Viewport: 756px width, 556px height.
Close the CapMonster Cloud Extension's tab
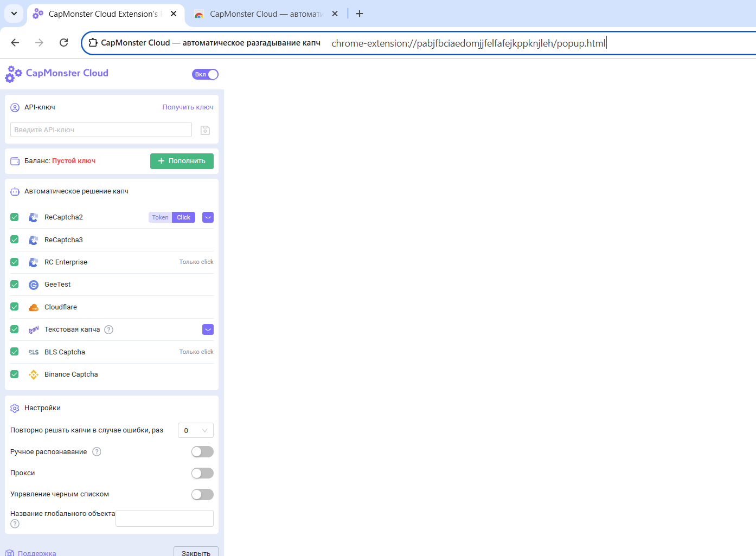coord(174,14)
